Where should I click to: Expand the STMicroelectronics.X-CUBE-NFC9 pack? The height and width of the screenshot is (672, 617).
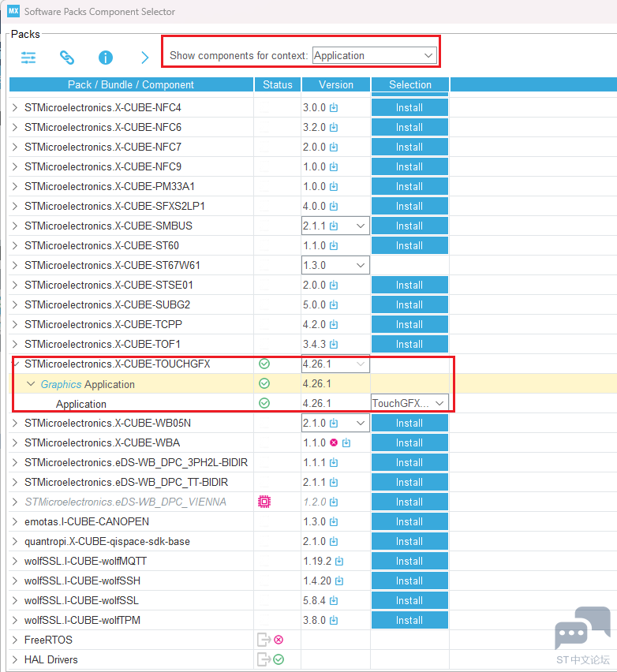pyautogui.click(x=15, y=166)
